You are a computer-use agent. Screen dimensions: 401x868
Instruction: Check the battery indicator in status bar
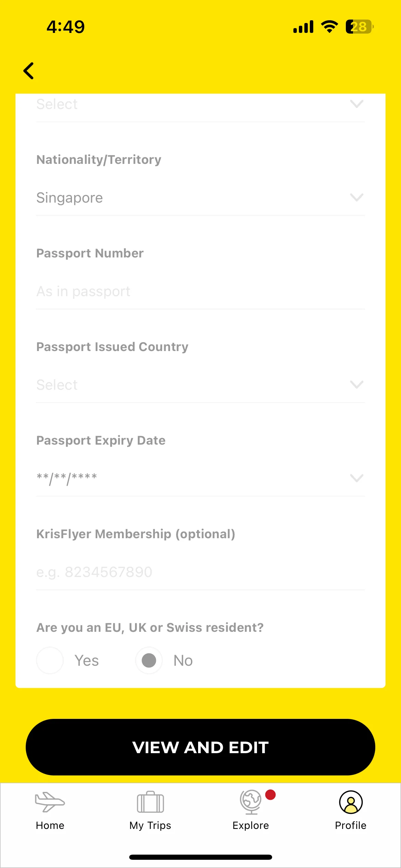click(360, 27)
